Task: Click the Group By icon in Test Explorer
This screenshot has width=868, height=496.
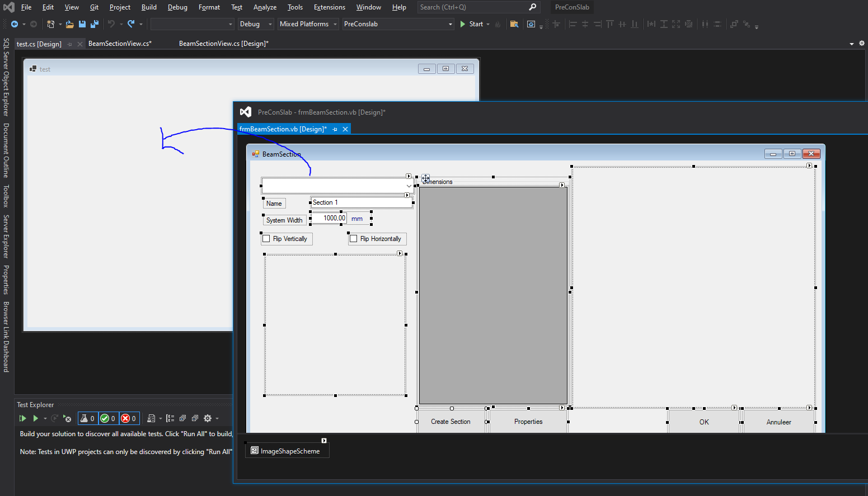Action: (x=170, y=418)
